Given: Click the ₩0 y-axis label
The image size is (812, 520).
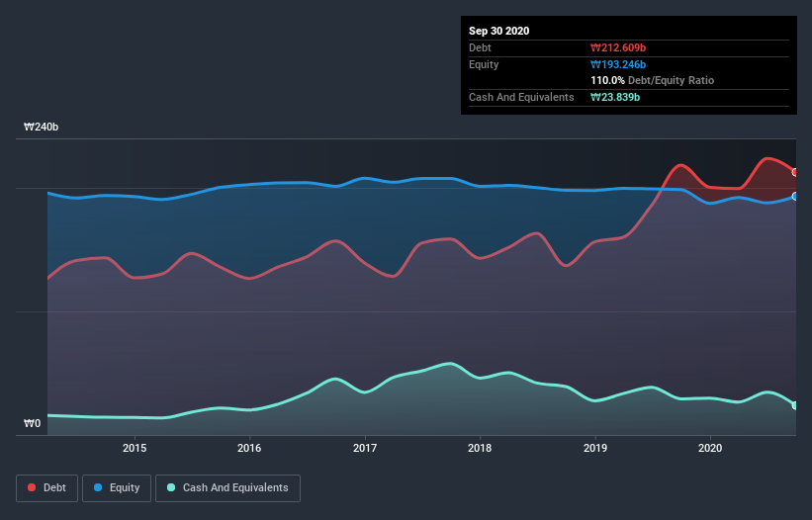Looking at the screenshot, I should coord(32,423).
